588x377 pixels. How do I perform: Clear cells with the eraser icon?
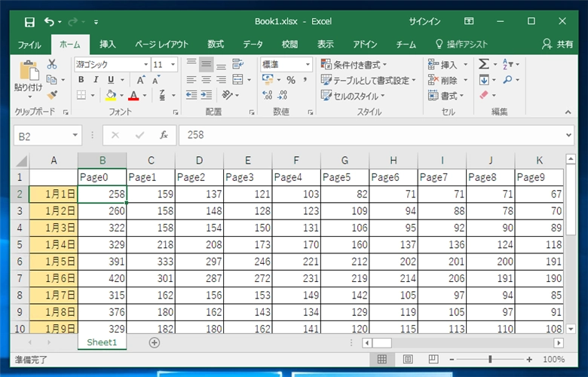484,95
